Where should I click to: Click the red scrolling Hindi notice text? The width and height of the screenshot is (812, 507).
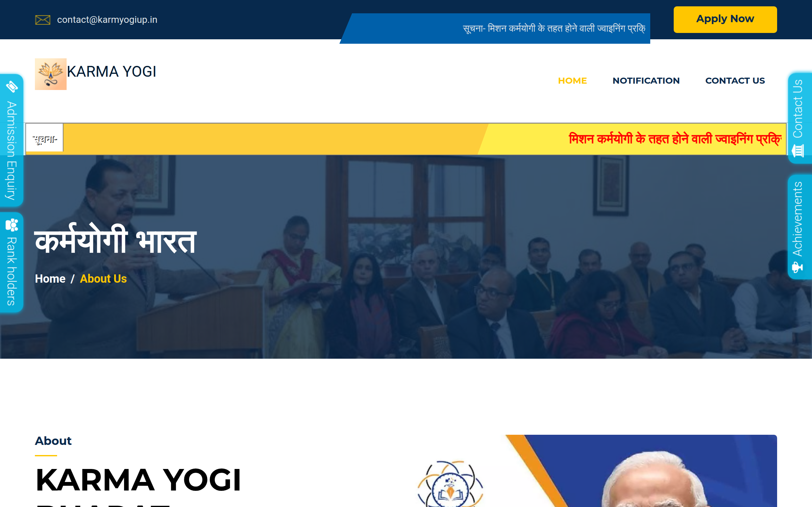coord(675,139)
